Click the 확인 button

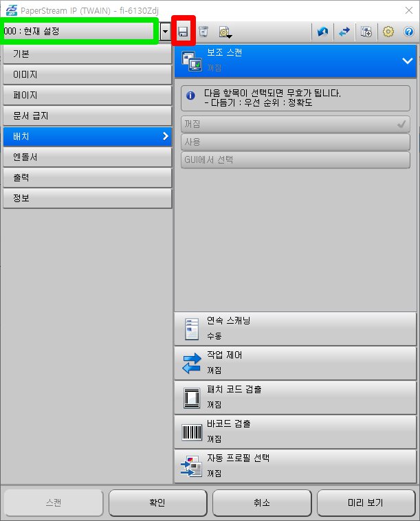coord(157,502)
